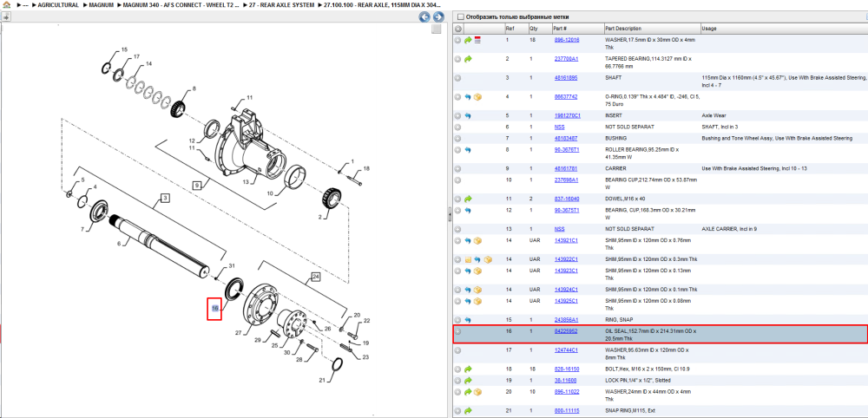Open part number 86637742 link
The width and height of the screenshot is (868, 418).
click(x=565, y=97)
